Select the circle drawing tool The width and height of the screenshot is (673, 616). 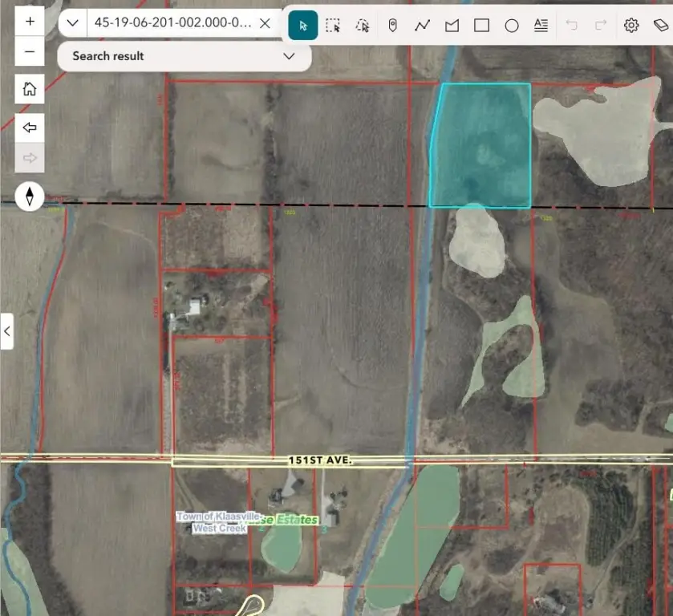click(511, 26)
